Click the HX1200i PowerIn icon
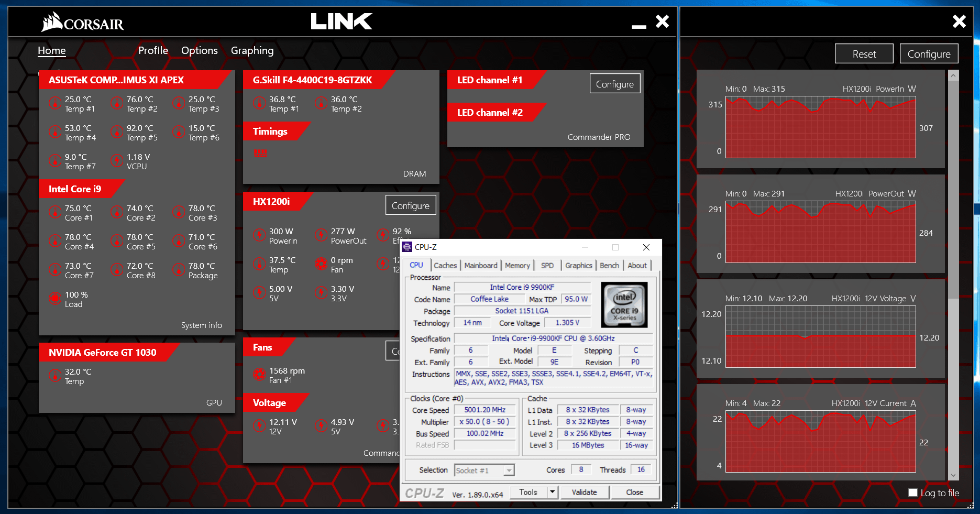Image resolution: width=980 pixels, height=514 pixels. pyautogui.click(x=259, y=235)
